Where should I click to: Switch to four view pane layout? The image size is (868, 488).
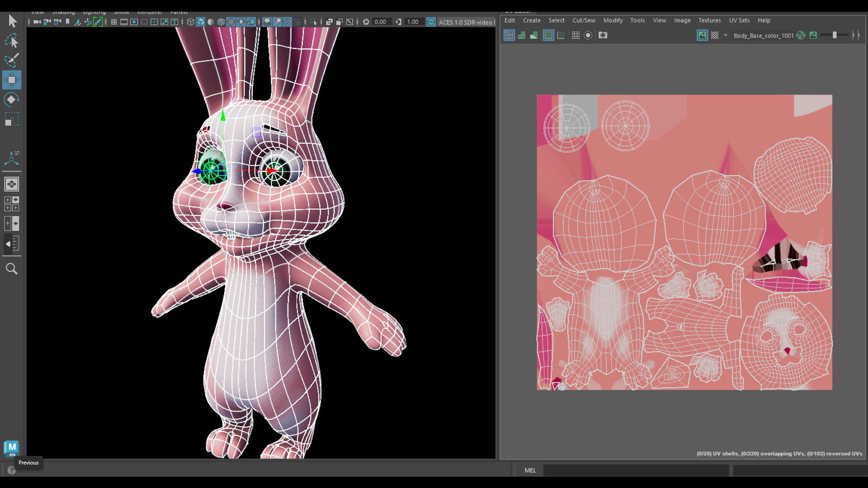coord(12,204)
